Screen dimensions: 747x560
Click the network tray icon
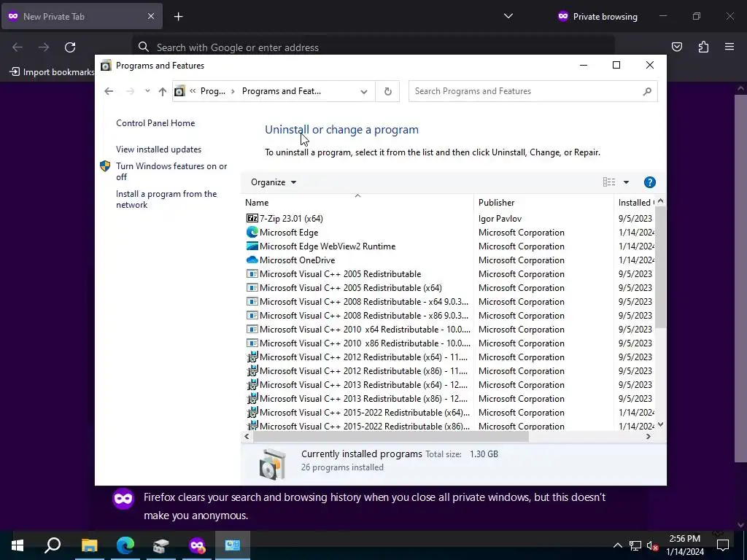635,545
